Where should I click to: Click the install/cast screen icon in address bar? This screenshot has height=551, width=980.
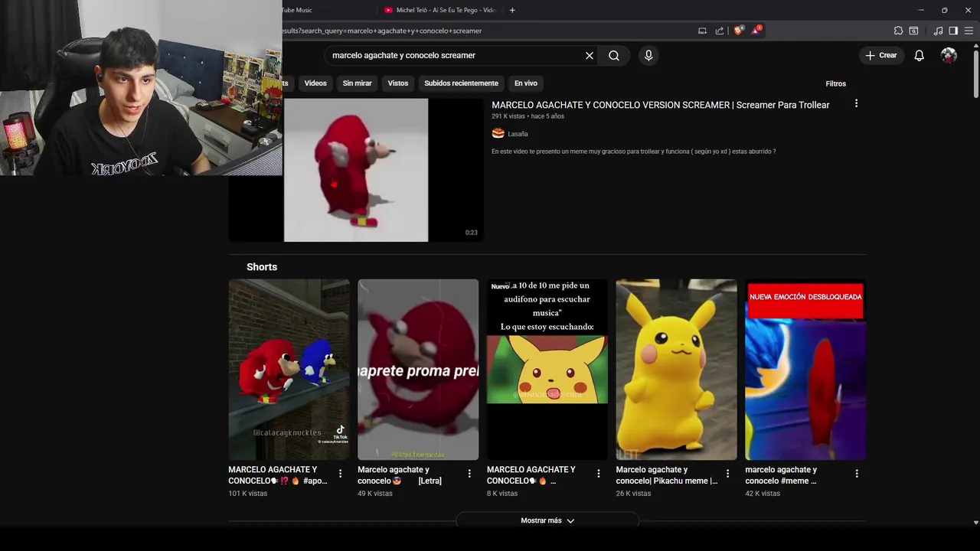[x=702, y=31]
